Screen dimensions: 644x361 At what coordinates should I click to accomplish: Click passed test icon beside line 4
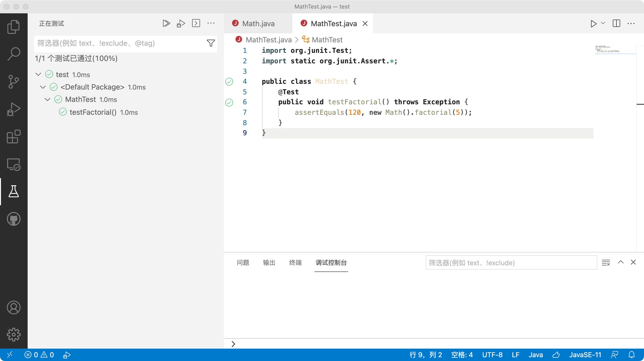coord(229,81)
